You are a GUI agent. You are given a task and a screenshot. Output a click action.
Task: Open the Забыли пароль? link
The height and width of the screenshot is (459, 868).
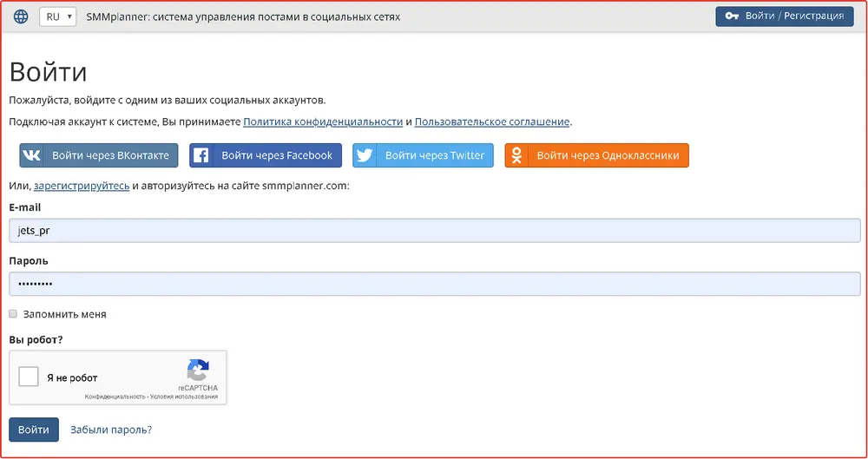(x=111, y=429)
